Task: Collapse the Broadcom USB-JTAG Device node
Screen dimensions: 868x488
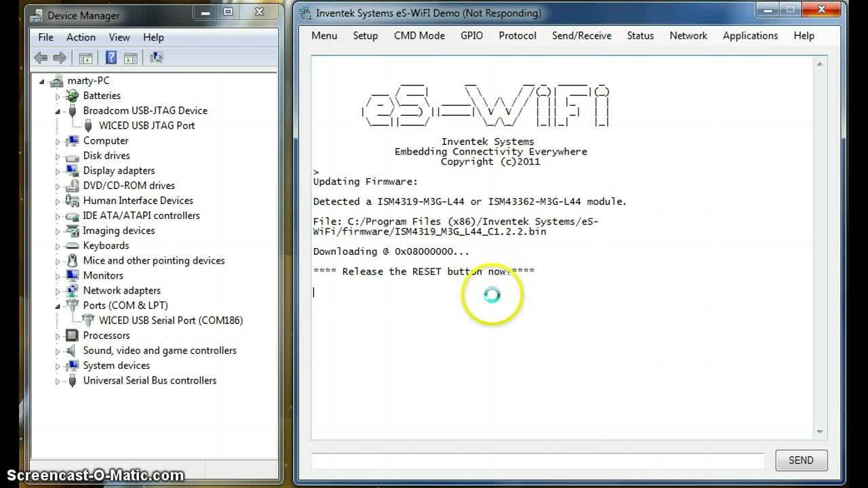Action: pyautogui.click(x=58, y=111)
